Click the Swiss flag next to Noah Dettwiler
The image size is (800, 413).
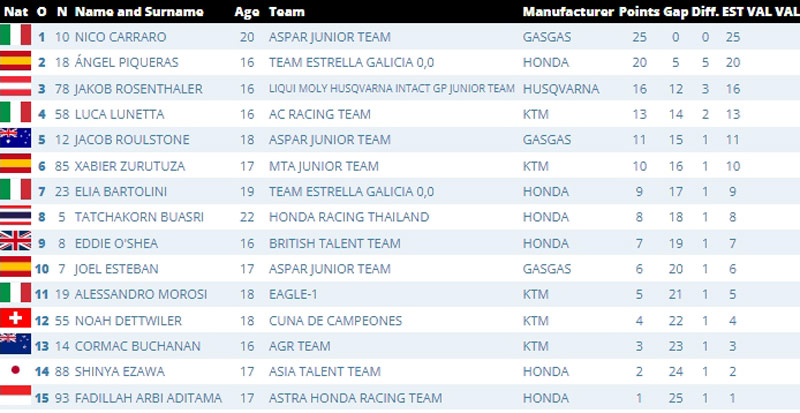pyautogui.click(x=16, y=320)
